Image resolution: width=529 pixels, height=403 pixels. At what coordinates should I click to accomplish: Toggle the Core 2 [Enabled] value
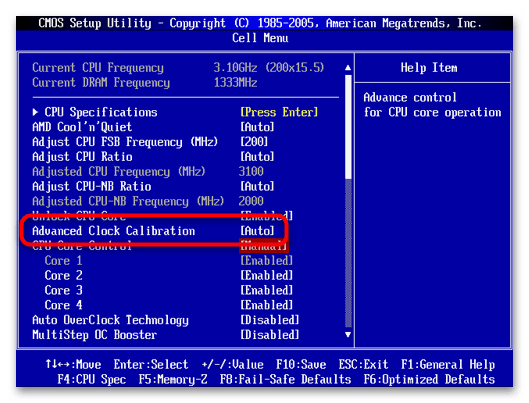click(x=266, y=275)
